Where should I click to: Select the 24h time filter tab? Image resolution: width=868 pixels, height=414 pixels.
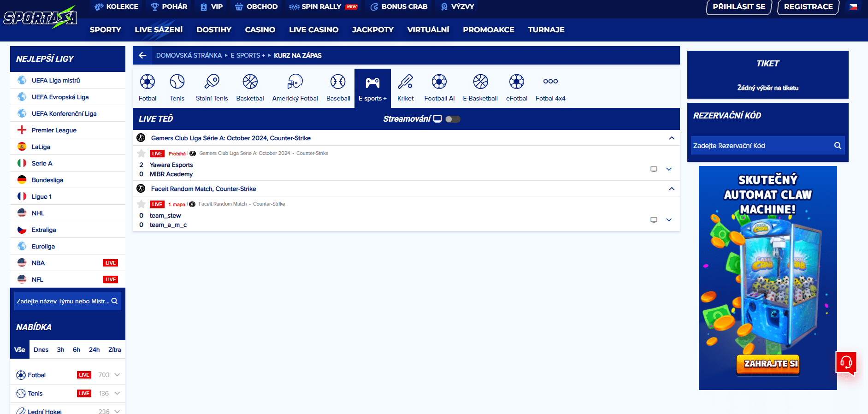[94, 349]
